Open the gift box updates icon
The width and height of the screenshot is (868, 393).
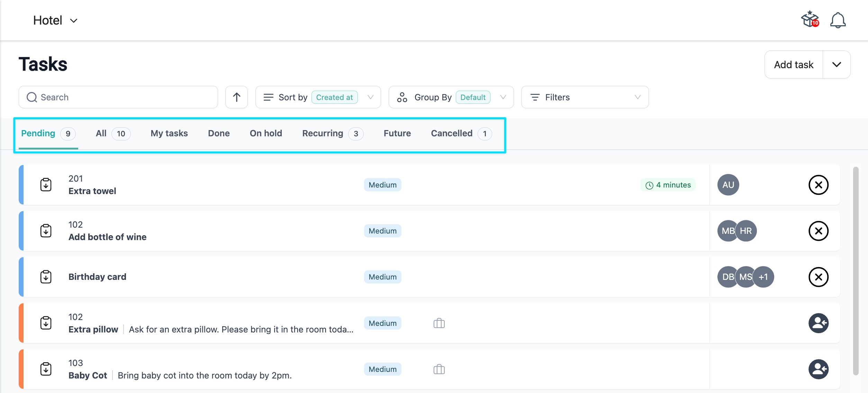pyautogui.click(x=810, y=19)
